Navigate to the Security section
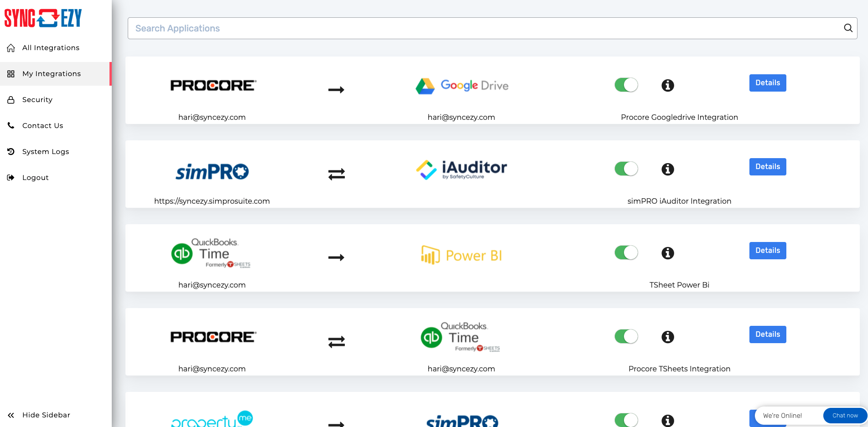868x427 pixels. (x=37, y=99)
